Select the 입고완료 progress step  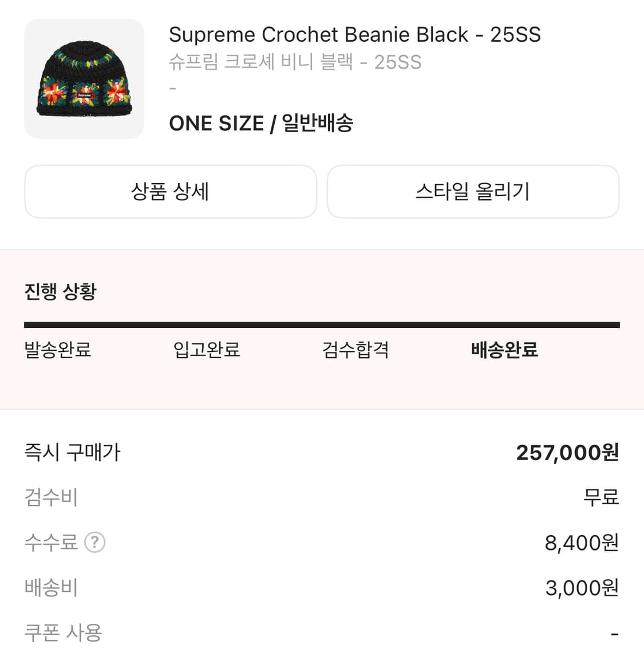click(x=207, y=350)
